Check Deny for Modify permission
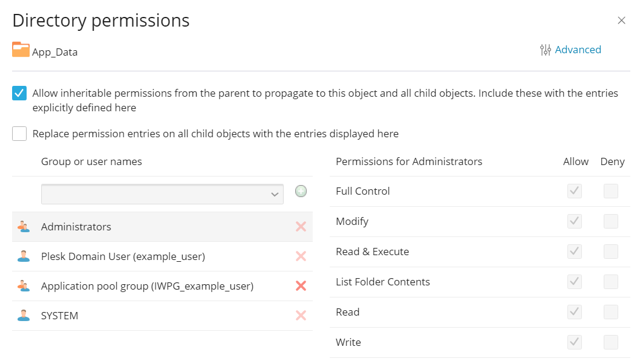 [611, 221]
